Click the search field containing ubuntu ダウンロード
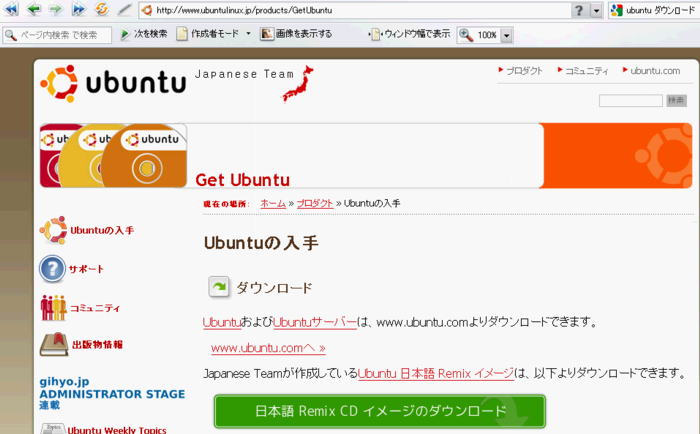The height and width of the screenshot is (434, 700). click(x=660, y=10)
